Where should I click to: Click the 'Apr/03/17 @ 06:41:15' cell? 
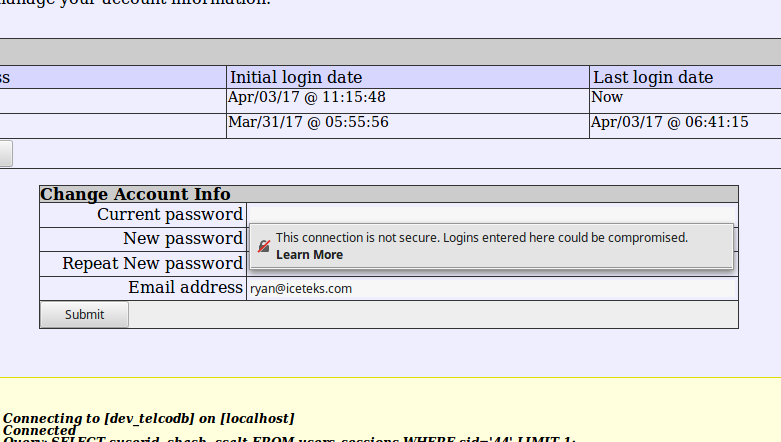click(685, 126)
